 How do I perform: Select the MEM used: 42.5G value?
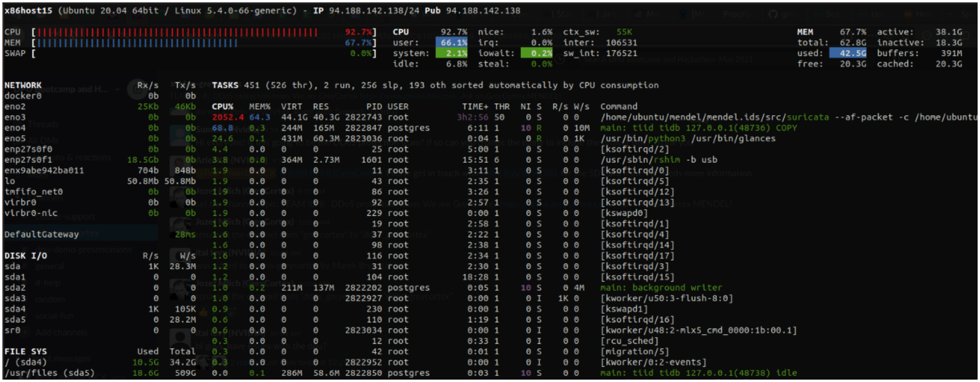pos(848,53)
